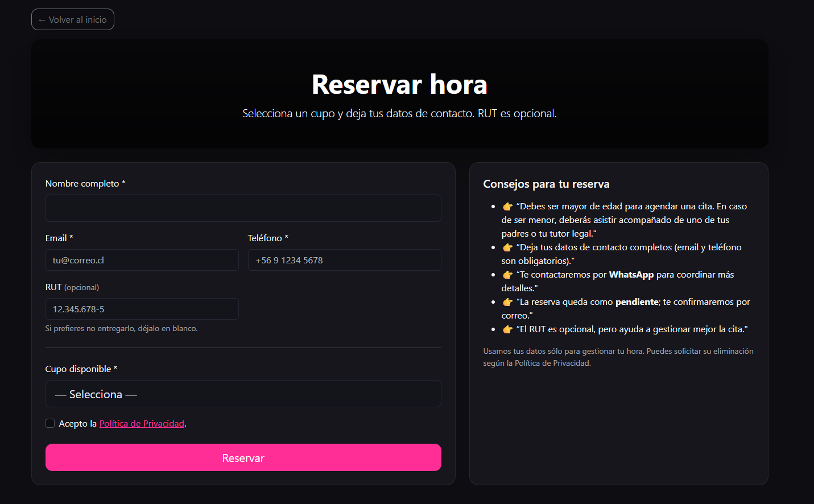The width and height of the screenshot is (814, 504).
Task: Click the bold WhatsApp word in tips
Action: point(631,275)
